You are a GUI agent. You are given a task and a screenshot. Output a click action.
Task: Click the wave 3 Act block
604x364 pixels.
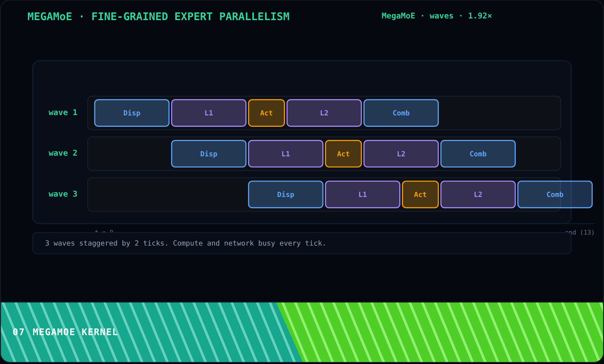pos(420,195)
